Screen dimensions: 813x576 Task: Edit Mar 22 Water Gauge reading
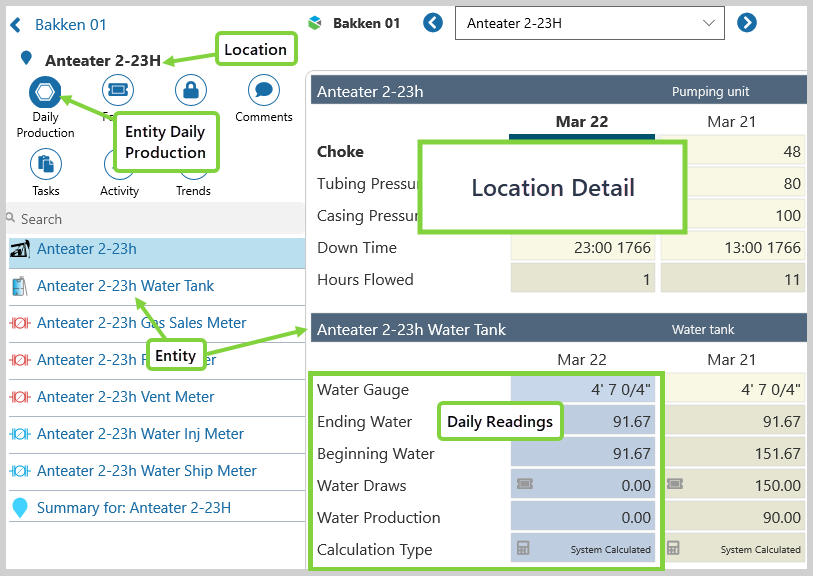point(583,389)
